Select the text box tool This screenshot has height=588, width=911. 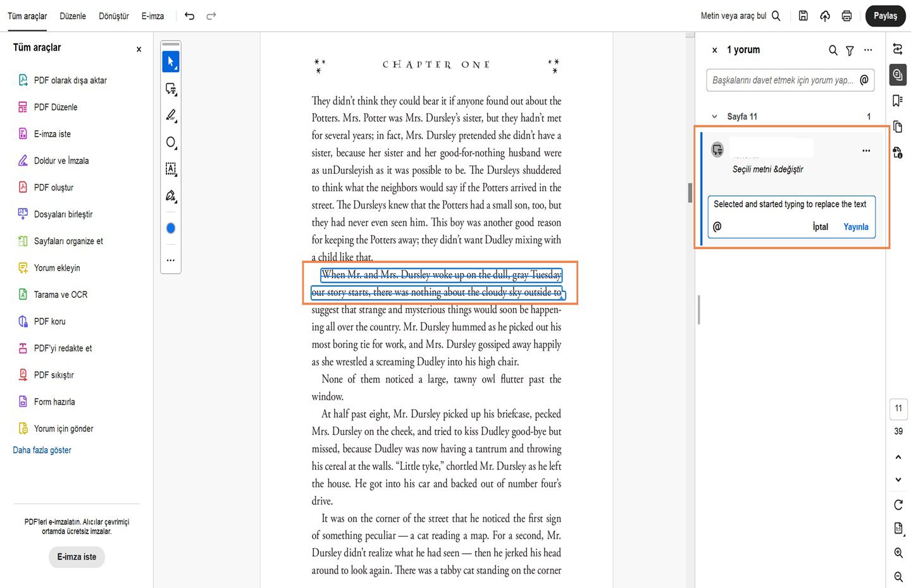[x=171, y=169]
